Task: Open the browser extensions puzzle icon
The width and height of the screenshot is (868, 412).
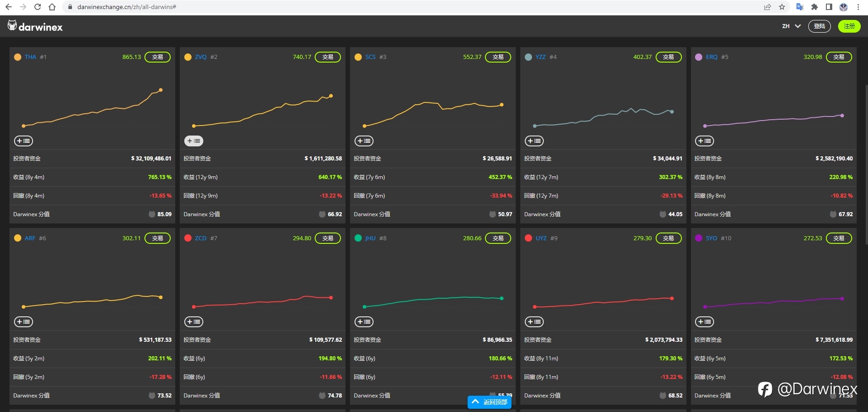Action: pos(814,7)
